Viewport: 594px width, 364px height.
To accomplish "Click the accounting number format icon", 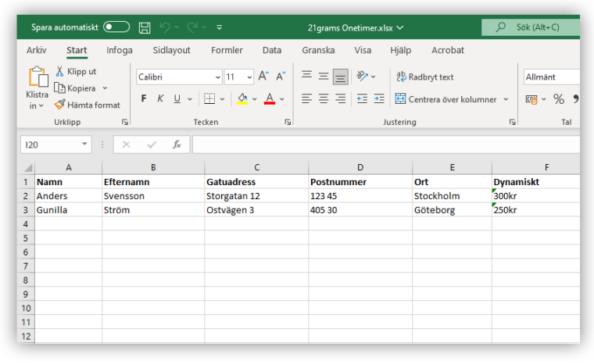I will click(531, 99).
